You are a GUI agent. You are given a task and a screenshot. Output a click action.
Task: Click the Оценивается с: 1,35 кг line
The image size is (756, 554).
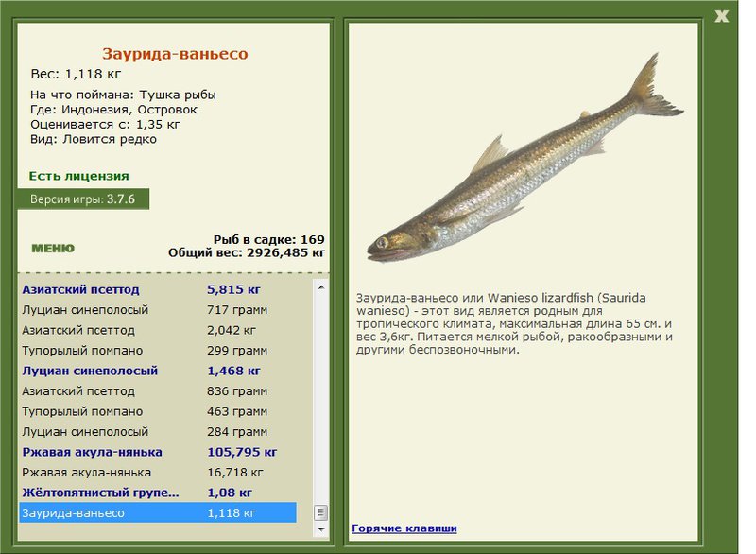[105, 125]
